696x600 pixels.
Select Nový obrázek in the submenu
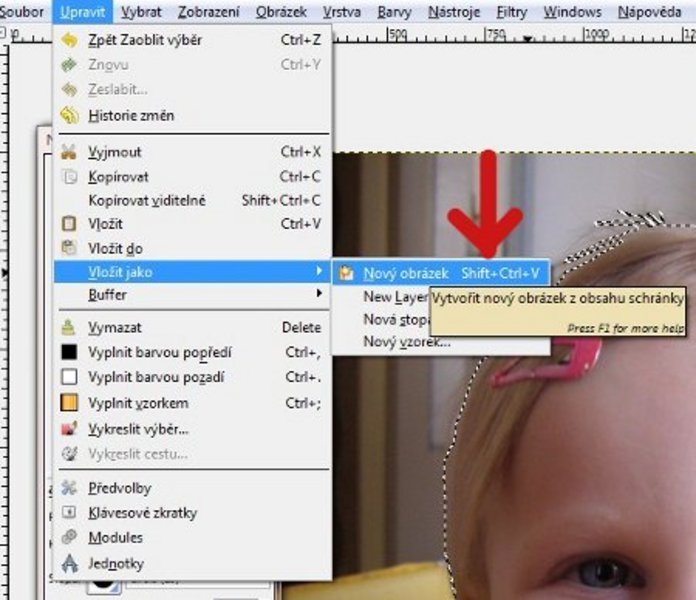(441, 273)
